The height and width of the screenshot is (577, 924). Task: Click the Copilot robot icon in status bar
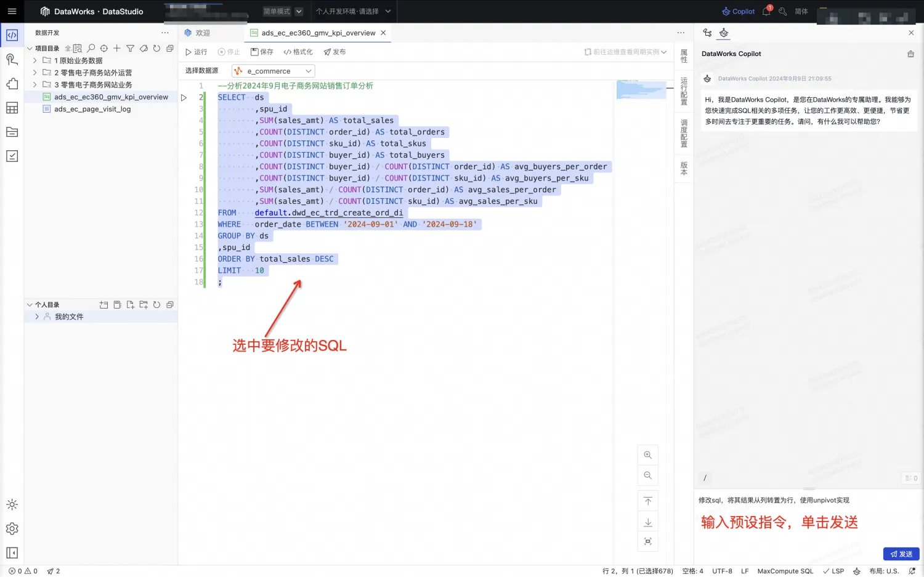pos(856,571)
